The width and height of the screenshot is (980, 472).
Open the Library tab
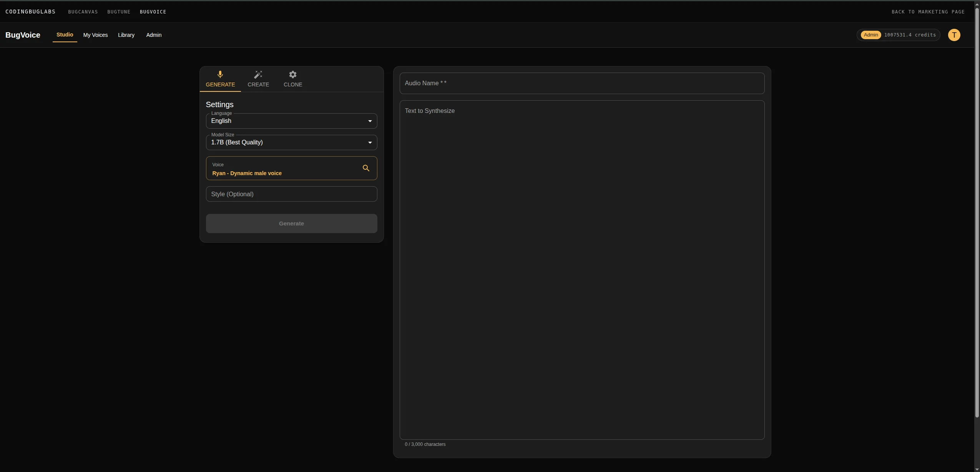click(x=126, y=35)
